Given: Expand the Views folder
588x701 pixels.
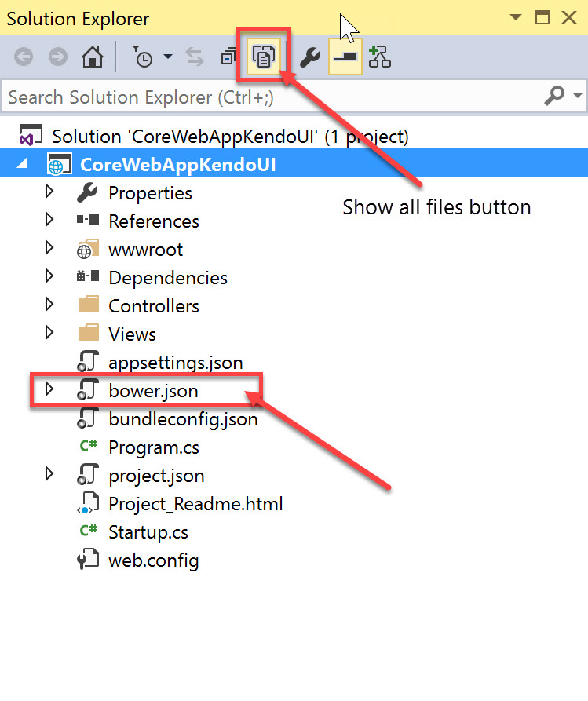Looking at the screenshot, I should coord(49,333).
